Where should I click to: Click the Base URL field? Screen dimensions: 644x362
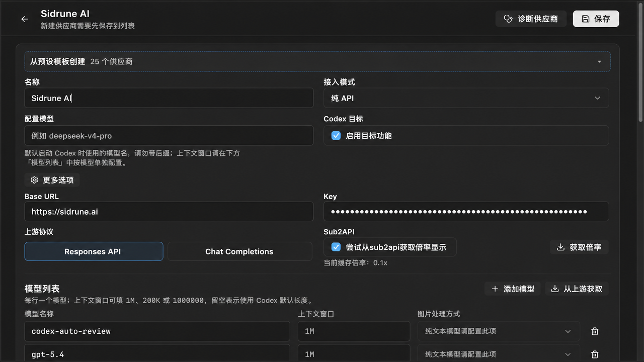coord(169,212)
